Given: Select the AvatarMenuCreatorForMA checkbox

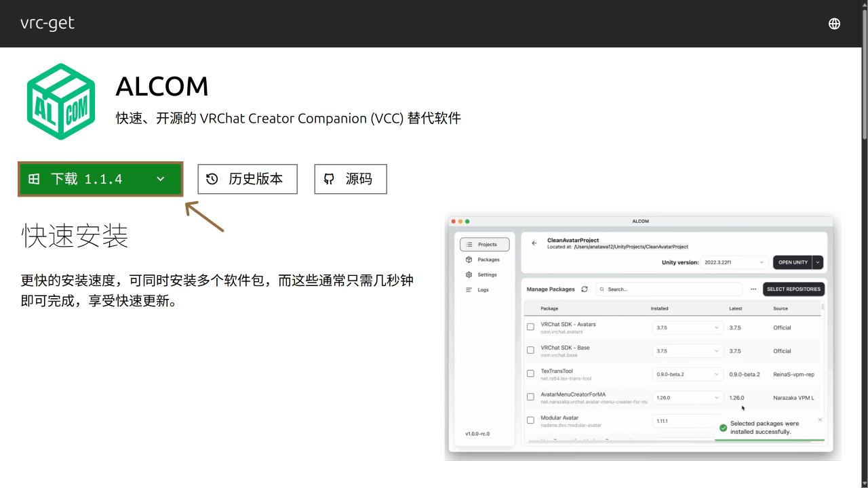Looking at the screenshot, I should [x=530, y=397].
